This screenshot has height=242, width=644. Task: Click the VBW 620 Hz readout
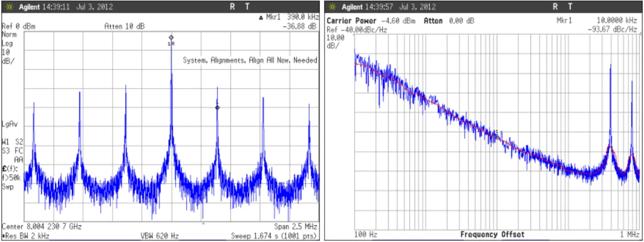160,236
